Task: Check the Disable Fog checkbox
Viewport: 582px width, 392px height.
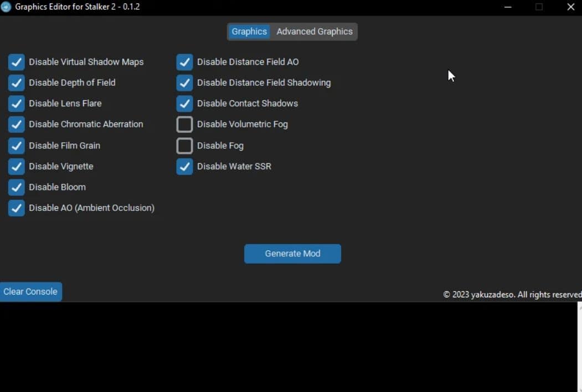Action: pyautogui.click(x=184, y=145)
